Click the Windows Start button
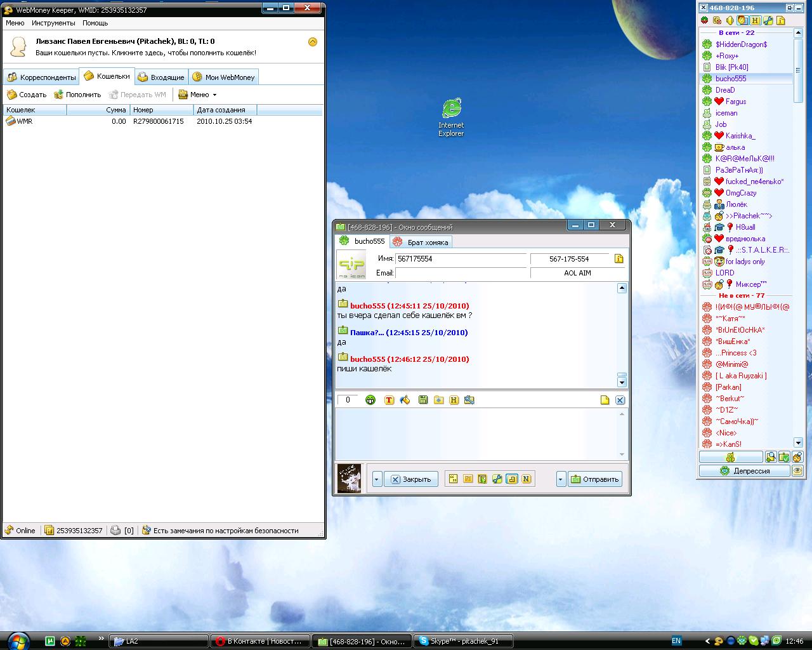 click(x=18, y=640)
